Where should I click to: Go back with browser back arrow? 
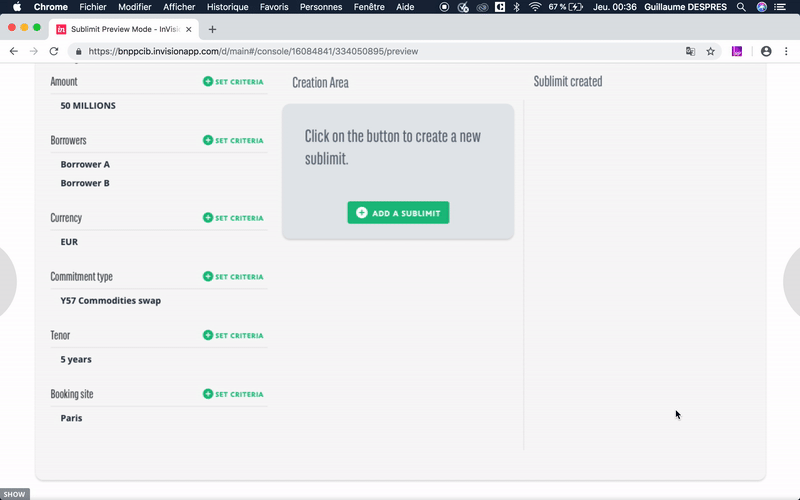point(14,51)
